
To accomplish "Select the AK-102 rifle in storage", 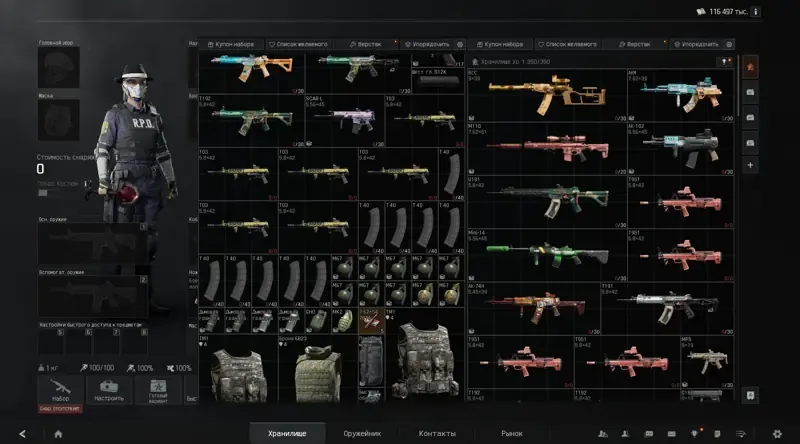I will pyautogui.click(x=681, y=149).
